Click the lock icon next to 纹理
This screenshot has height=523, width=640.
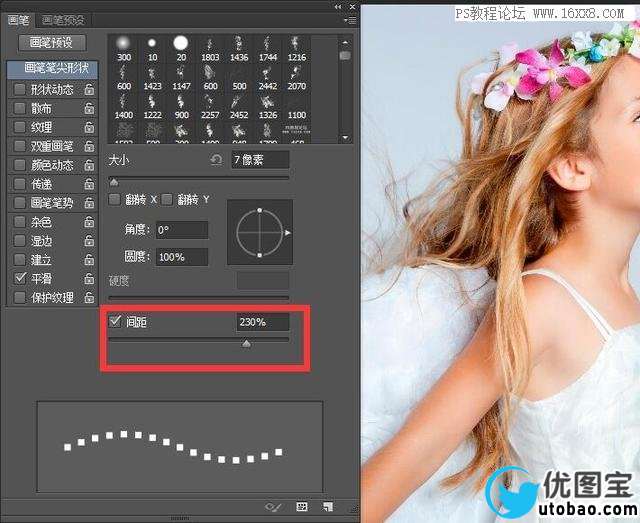click(89, 127)
